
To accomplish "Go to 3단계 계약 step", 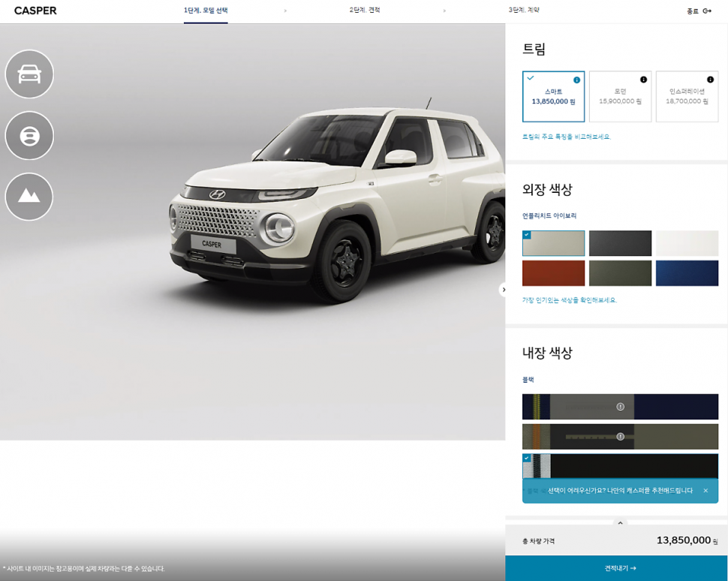I will pos(524,11).
